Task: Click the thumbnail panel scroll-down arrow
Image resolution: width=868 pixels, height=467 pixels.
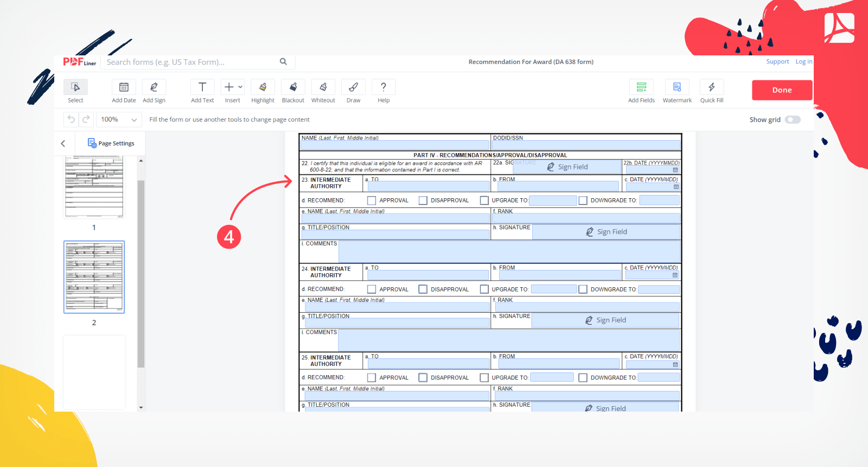Action: (141, 407)
